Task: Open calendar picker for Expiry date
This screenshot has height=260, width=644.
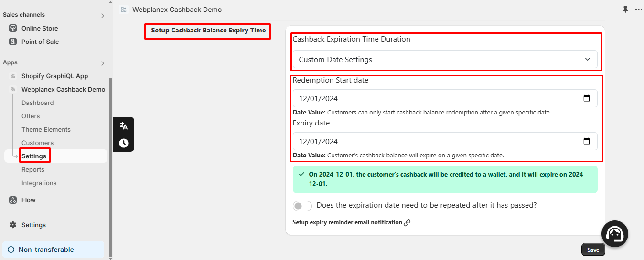Action: (x=587, y=141)
